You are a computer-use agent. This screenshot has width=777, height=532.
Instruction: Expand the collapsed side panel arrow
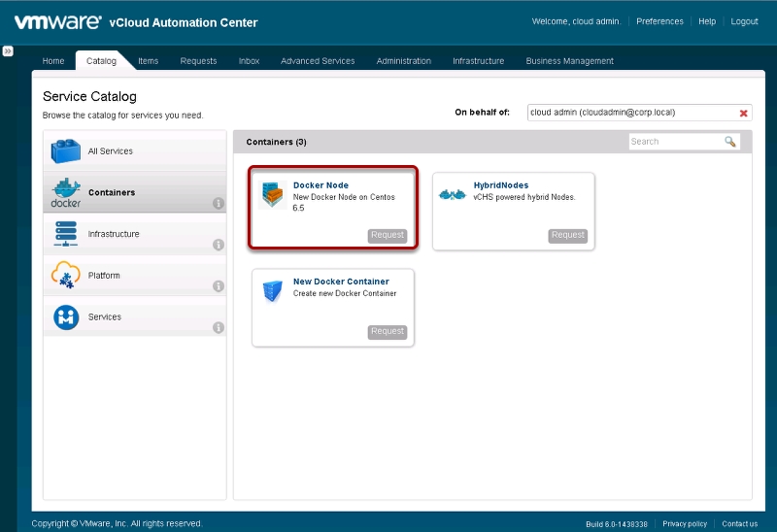click(8, 51)
